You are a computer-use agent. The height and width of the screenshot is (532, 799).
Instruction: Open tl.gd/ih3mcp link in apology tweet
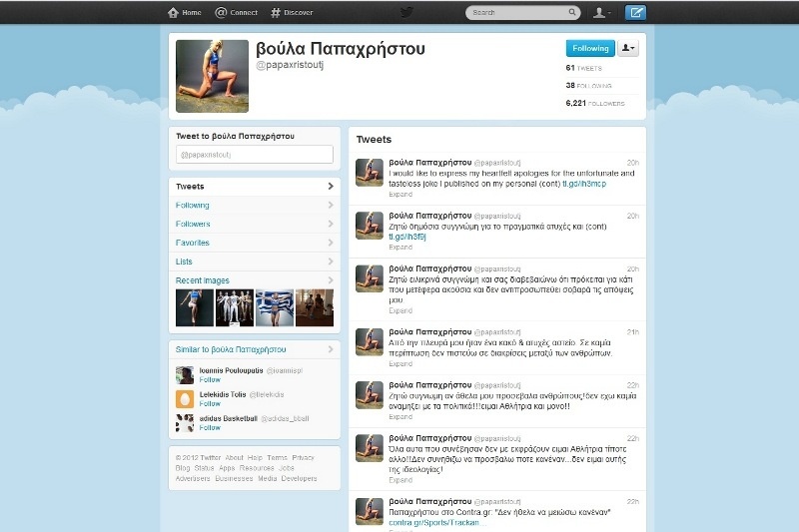[x=584, y=184]
